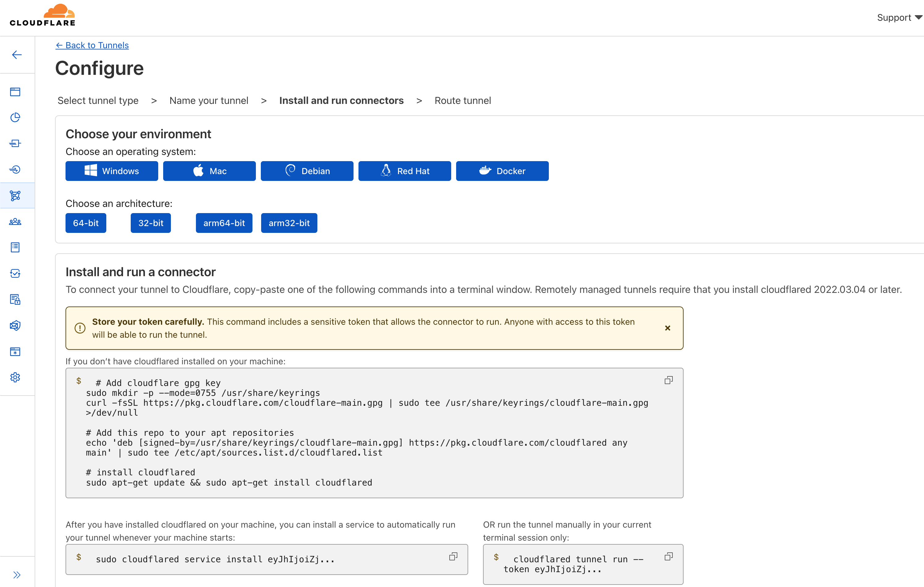Select 32-bit architecture
The width and height of the screenshot is (924, 587).
pyautogui.click(x=151, y=223)
